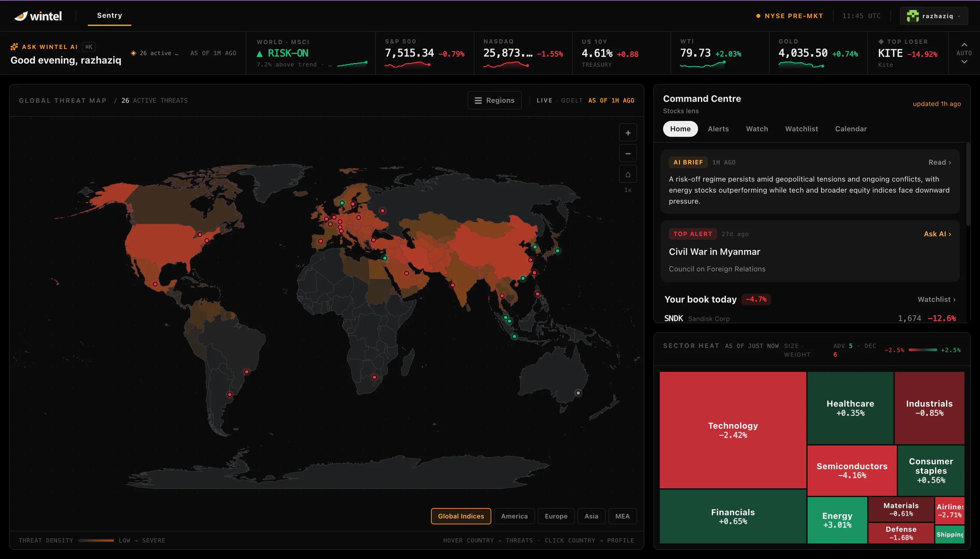Click the ticker scroll-up chevron above AUTO
This screenshot has width=980, height=559.
(x=964, y=44)
